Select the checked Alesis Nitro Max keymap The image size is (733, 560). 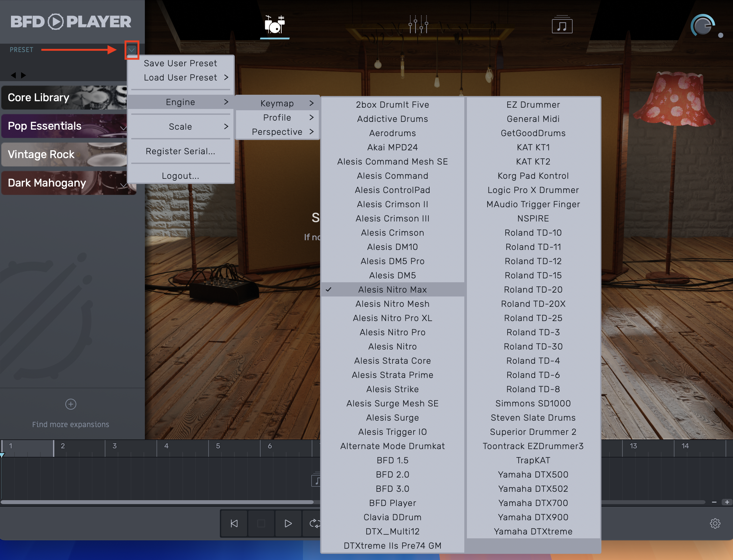point(392,289)
